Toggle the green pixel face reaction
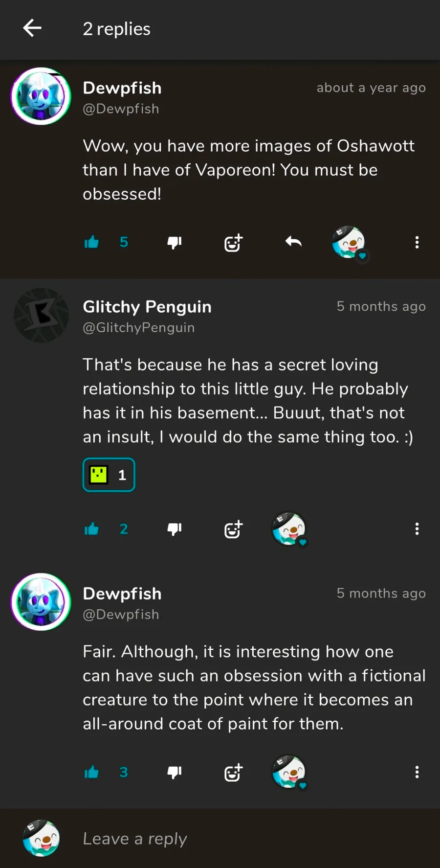 click(x=109, y=475)
